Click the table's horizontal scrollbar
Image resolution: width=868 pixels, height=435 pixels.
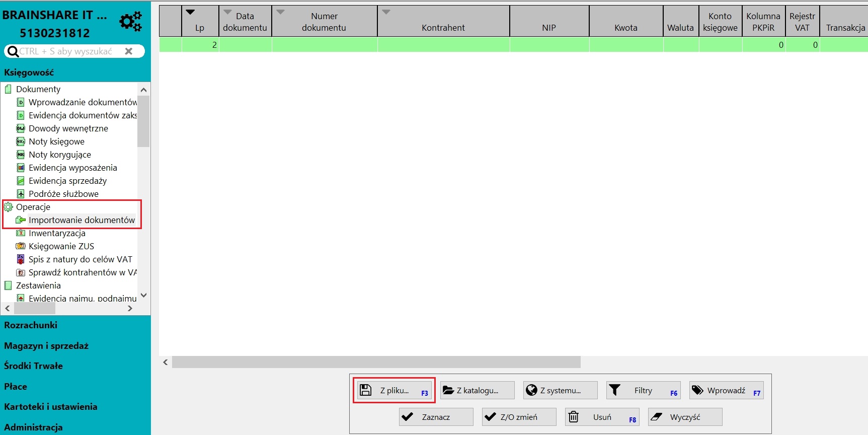tap(376, 362)
